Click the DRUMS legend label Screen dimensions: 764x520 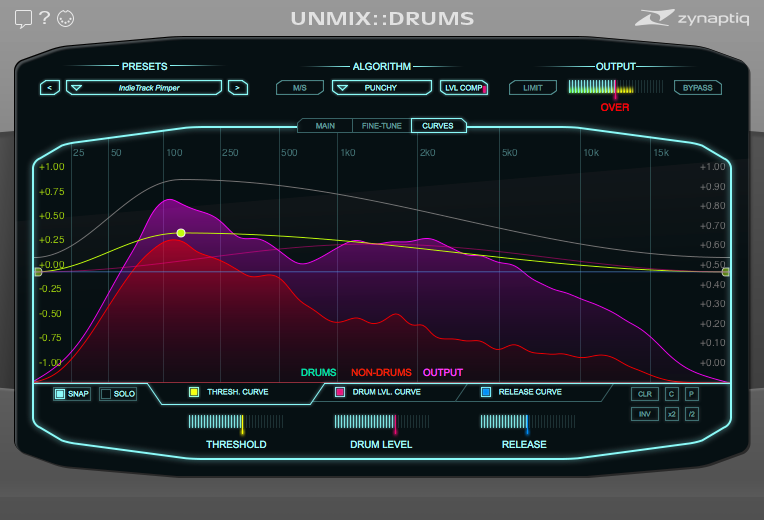tap(318, 372)
